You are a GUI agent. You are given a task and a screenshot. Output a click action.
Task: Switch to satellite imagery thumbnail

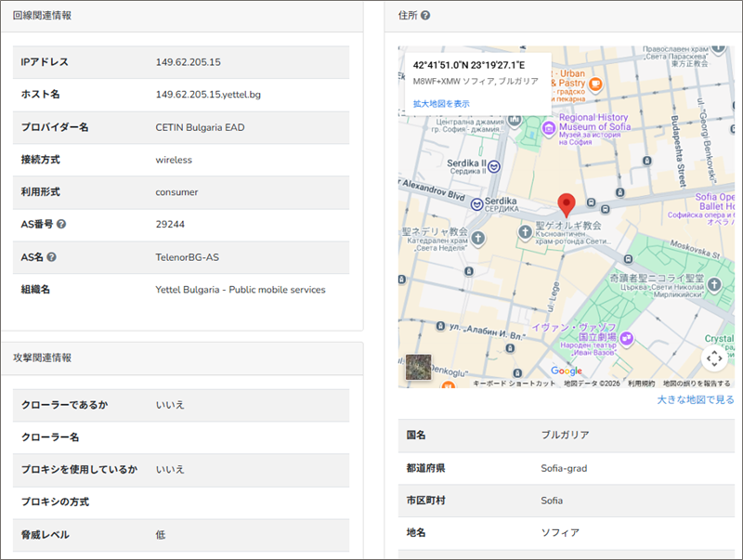[x=418, y=368]
